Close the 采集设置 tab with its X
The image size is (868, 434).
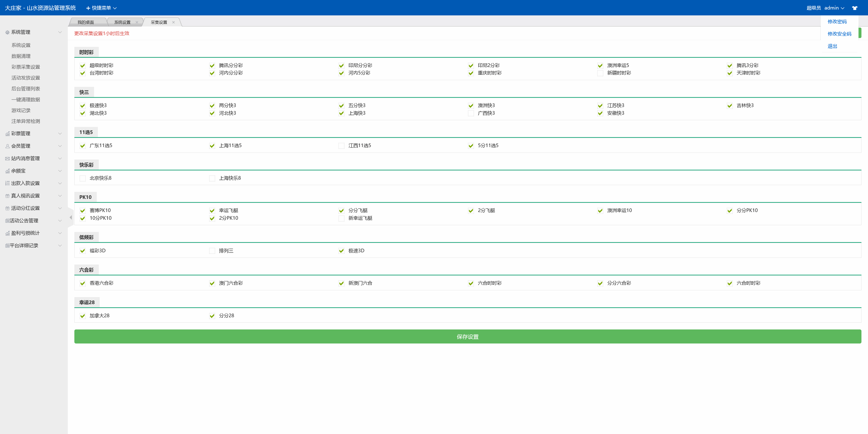(174, 22)
